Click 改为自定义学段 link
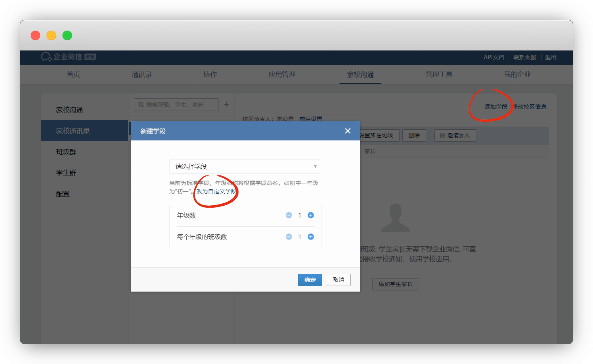This screenshot has height=364, width=593. (216, 191)
